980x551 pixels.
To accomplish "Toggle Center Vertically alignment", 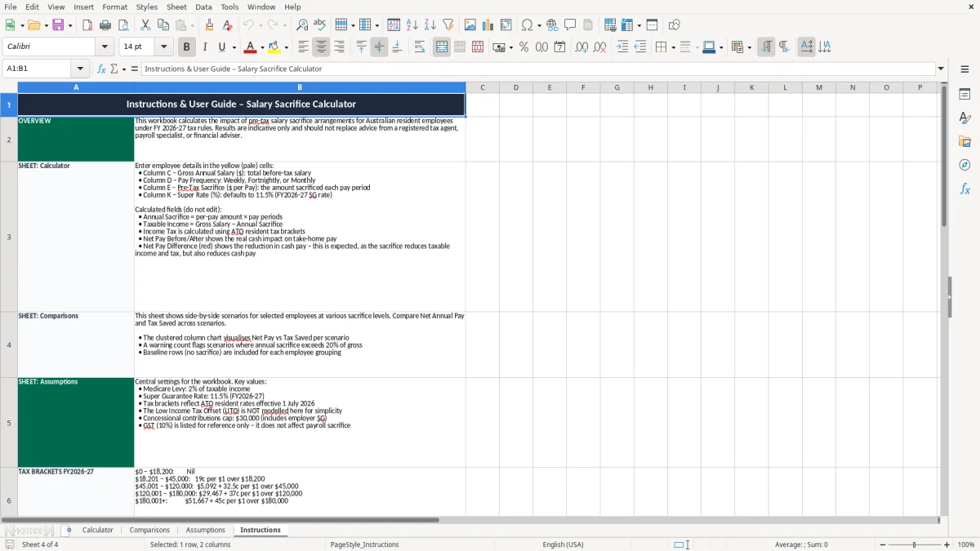I will [379, 47].
